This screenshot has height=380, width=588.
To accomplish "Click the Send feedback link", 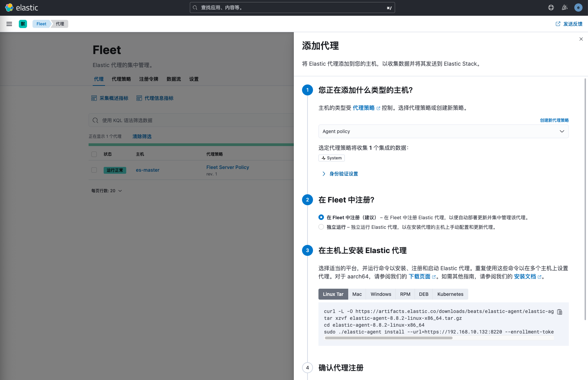I will [x=569, y=24].
